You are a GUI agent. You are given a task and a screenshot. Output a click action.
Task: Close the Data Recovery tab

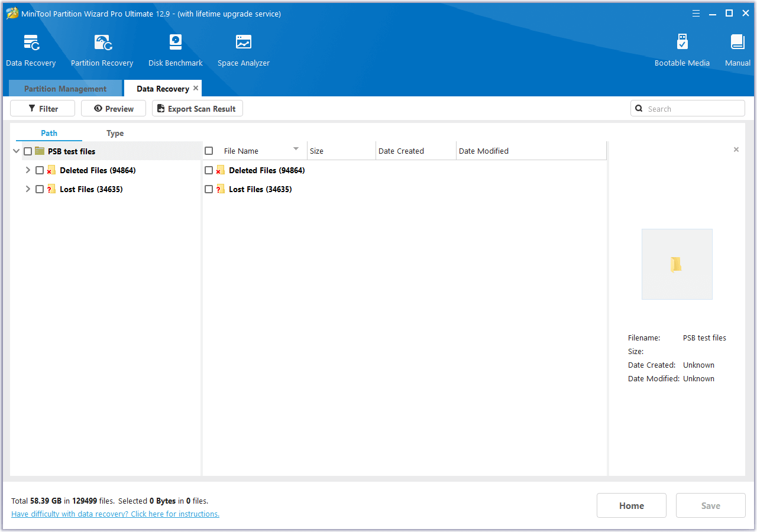pos(196,88)
